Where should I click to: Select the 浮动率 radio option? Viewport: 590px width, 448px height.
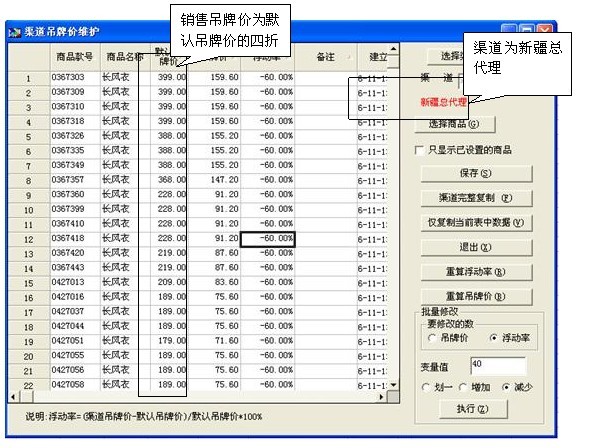tap(494, 338)
